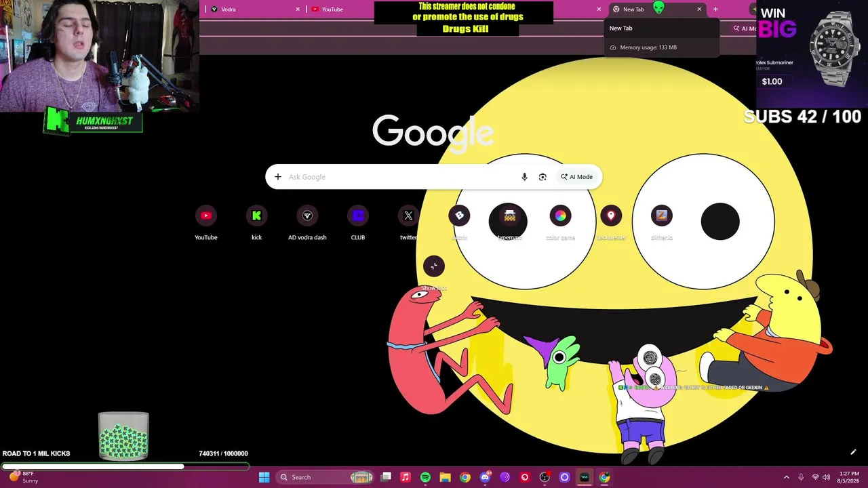868x488 pixels.
Task: Open the Wi-Fi network settings
Action: [x=816, y=477]
